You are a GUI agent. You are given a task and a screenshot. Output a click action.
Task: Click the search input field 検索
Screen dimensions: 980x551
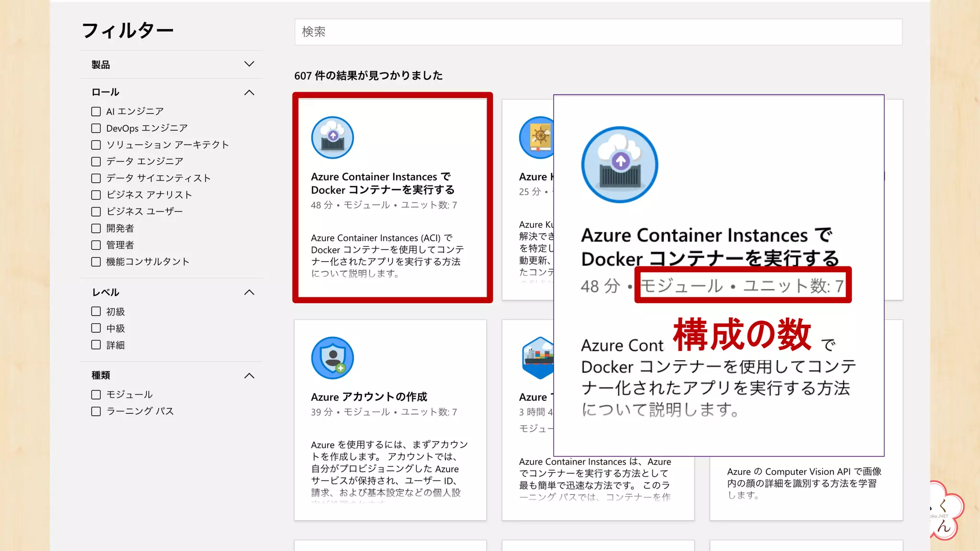click(598, 32)
